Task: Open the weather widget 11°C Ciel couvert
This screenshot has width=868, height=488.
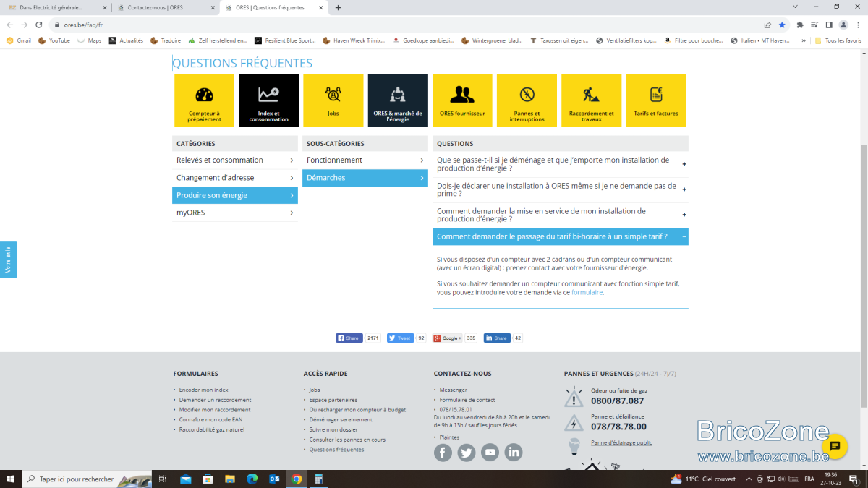Action: (x=702, y=479)
